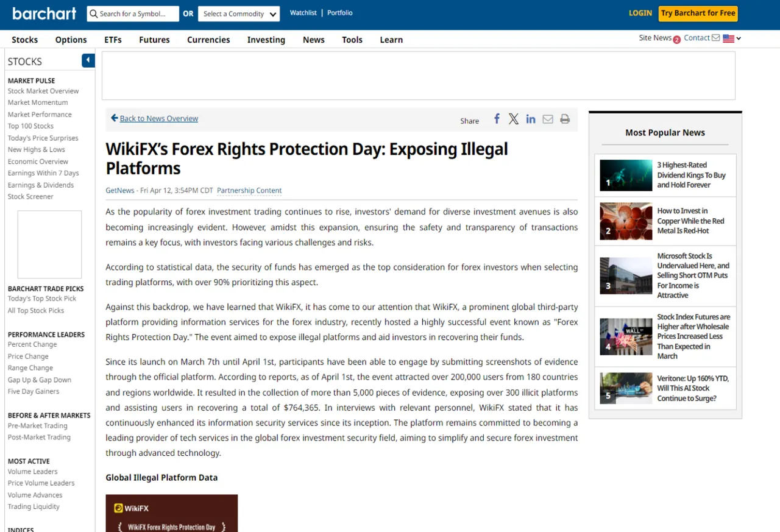Screen dimensions: 780x532
Task: Open 'Microsoft Stock Is Undervalued' headline
Action: (693, 275)
